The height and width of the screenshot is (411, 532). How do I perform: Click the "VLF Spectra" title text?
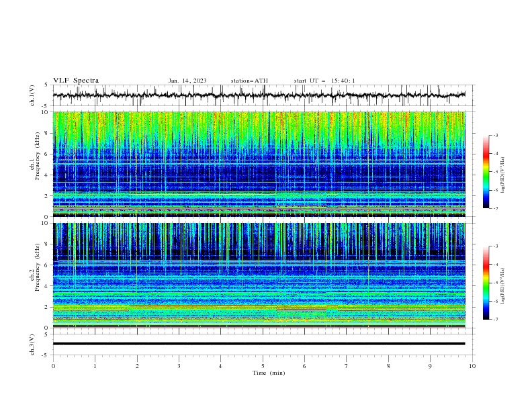[x=76, y=81]
